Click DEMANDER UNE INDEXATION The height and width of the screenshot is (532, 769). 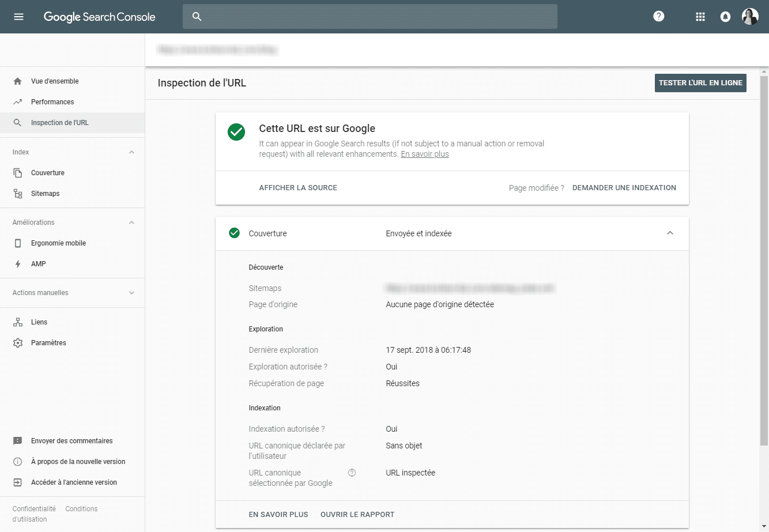[x=624, y=188]
